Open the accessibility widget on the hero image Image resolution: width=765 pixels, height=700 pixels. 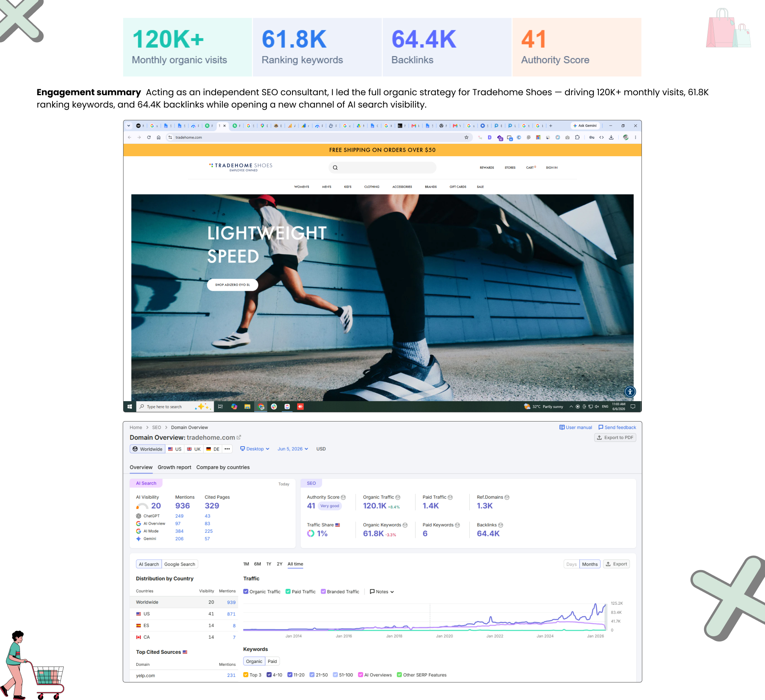point(630,392)
